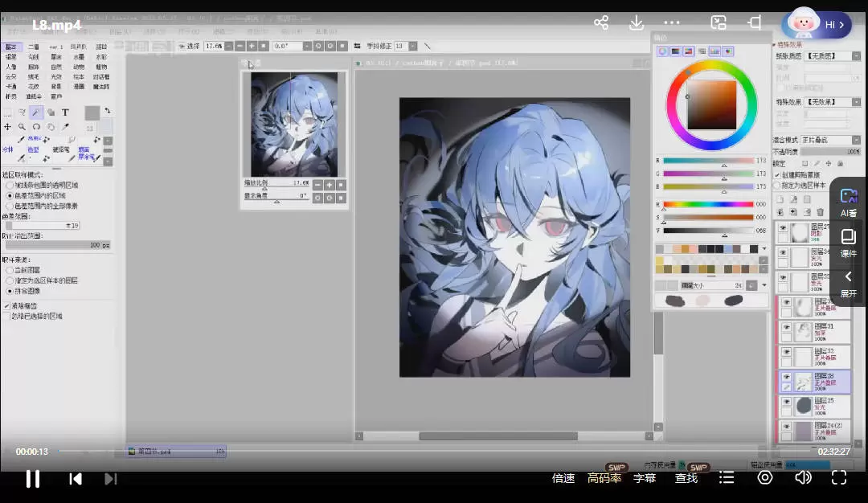Click the delete layer trash icon
868x503 pixels.
[x=821, y=212]
